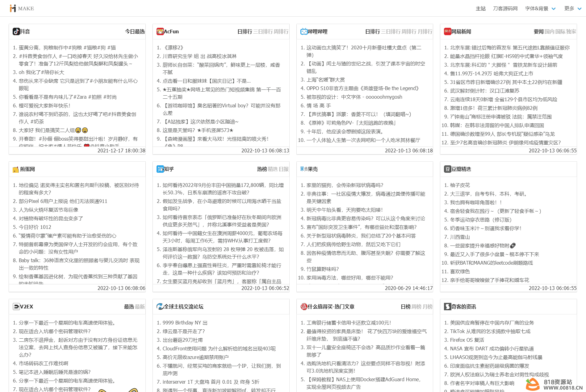Expand the 字体&背景 dropdown arrow

click(x=554, y=9)
